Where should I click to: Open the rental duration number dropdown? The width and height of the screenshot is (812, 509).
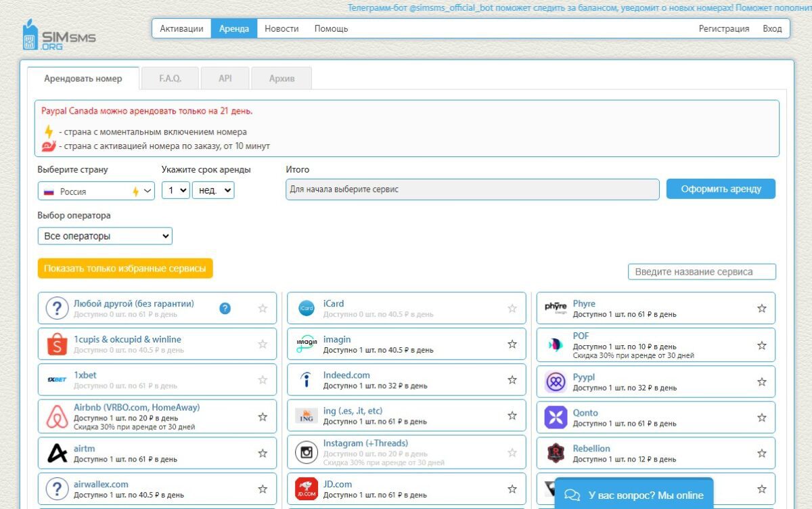[x=176, y=190]
